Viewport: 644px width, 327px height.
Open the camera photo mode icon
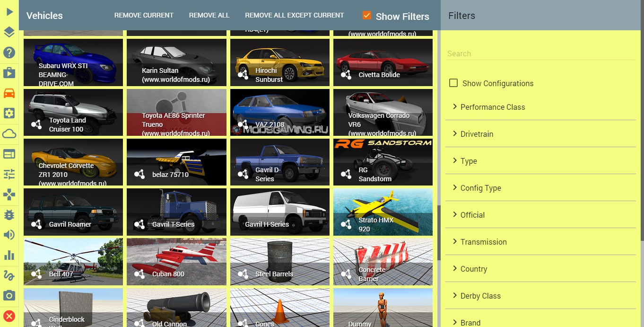point(9,296)
